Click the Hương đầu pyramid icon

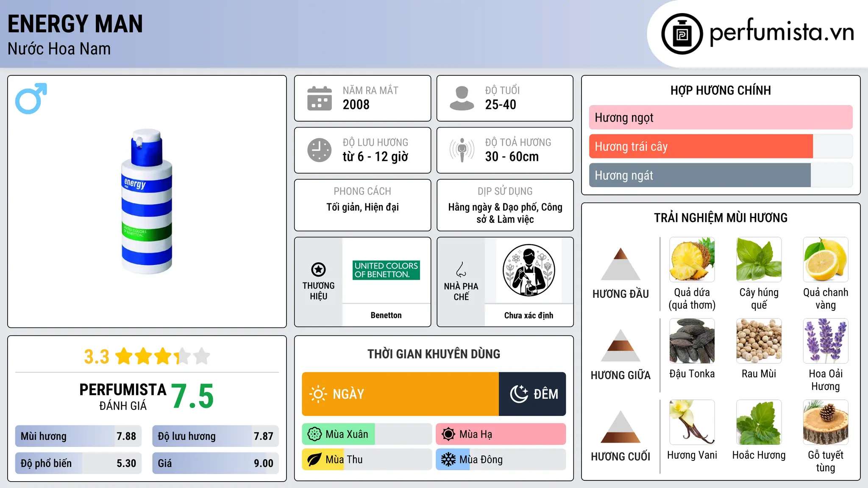point(620,264)
